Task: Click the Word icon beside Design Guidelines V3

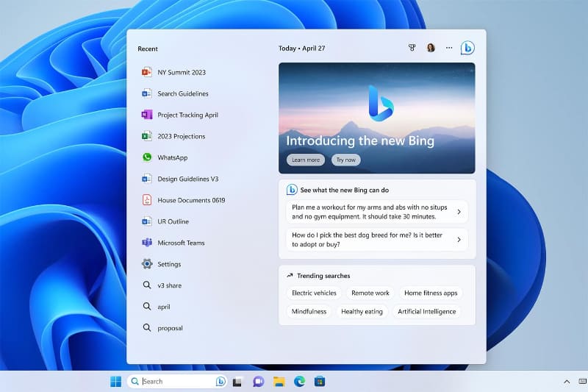Action: pos(146,179)
